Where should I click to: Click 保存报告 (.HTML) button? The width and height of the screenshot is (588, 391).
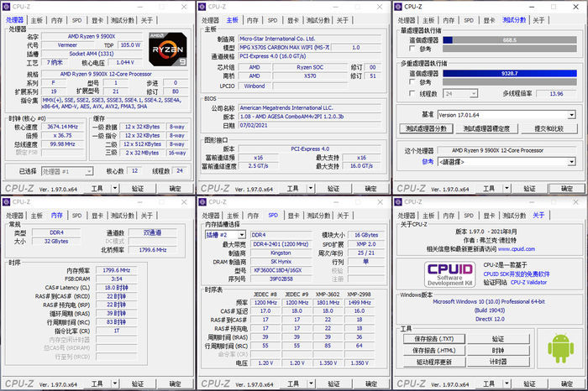point(434,351)
